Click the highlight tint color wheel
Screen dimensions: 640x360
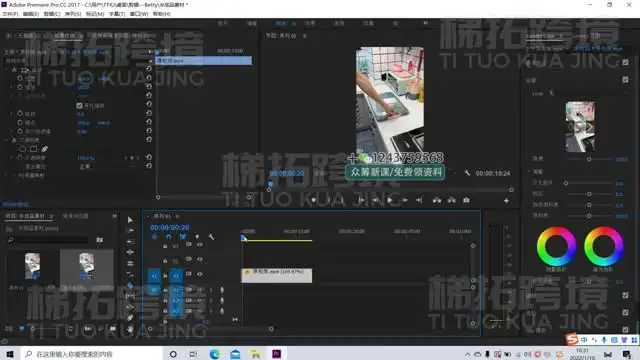click(x=603, y=247)
